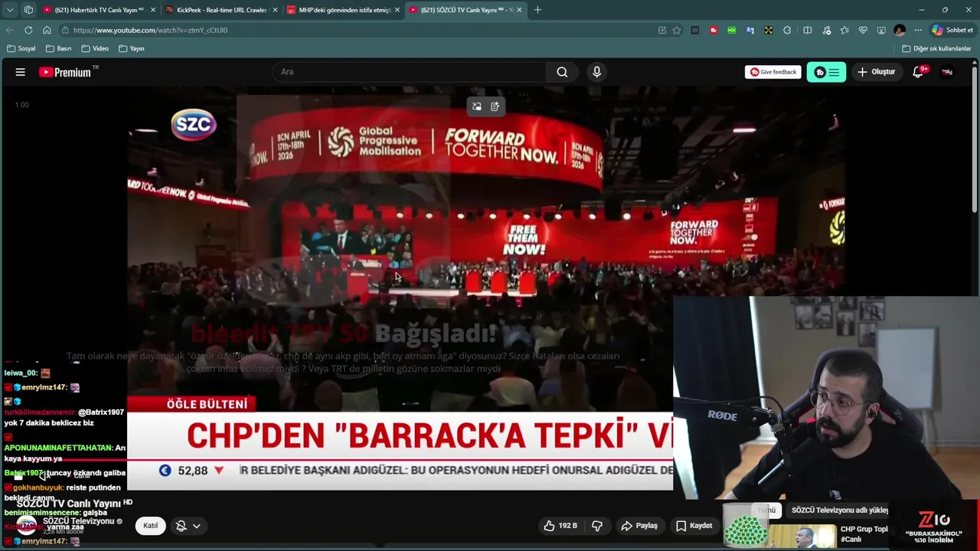This screenshot has height=551, width=980.
Task: Open the tab search dropdown arrow
Action: 10,10
